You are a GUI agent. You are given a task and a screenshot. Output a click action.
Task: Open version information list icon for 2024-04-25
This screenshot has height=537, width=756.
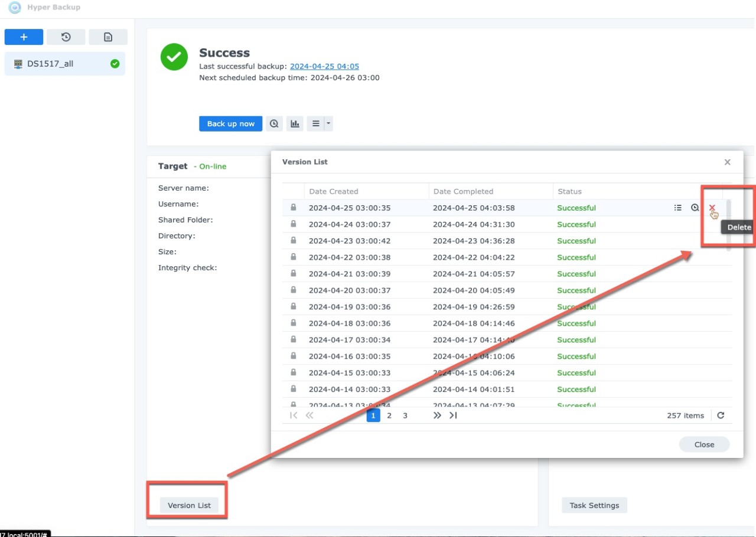[x=678, y=208]
